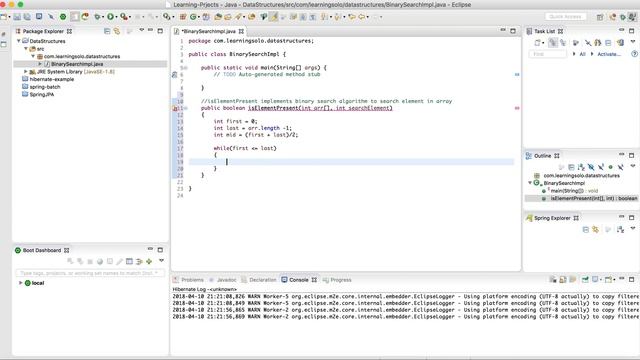The width and height of the screenshot is (640, 360).
Task: Expand the local node in Boot Dashboard
Action: click(x=20, y=283)
